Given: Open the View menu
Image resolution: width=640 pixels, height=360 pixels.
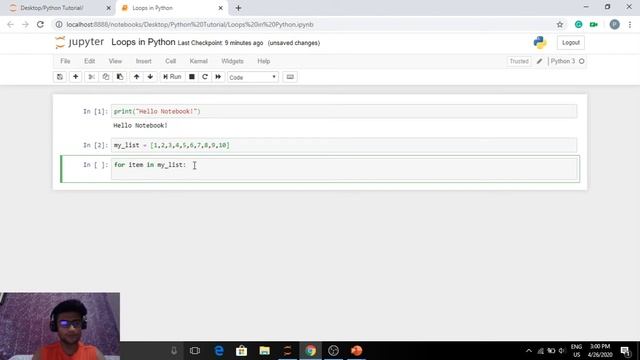Looking at the screenshot, I should (x=115, y=61).
